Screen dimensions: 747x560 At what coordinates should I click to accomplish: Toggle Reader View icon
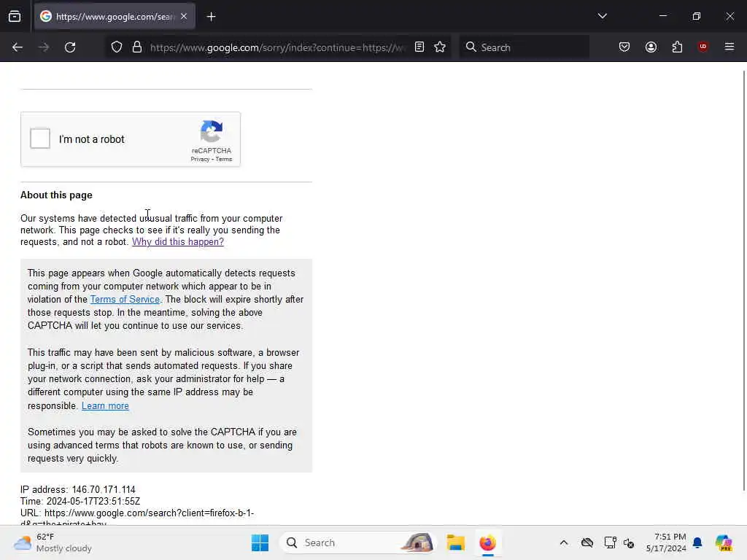(419, 47)
